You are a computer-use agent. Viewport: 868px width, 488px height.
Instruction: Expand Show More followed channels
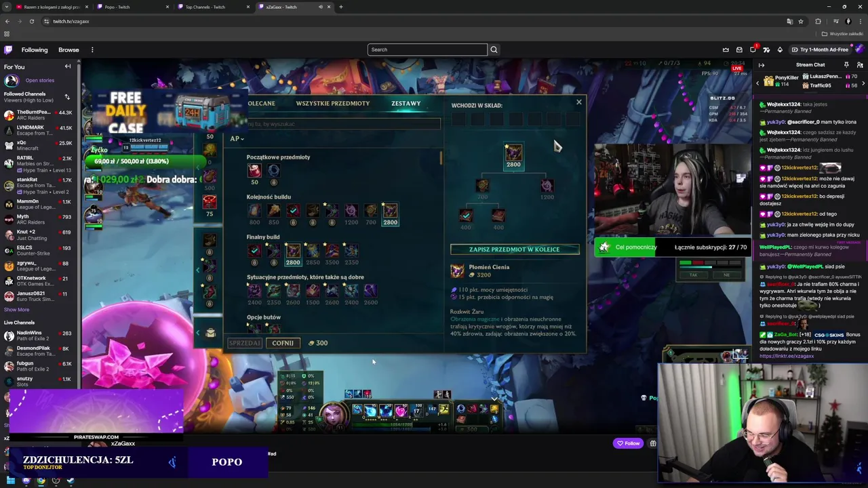pyautogui.click(x=16, y=310)
